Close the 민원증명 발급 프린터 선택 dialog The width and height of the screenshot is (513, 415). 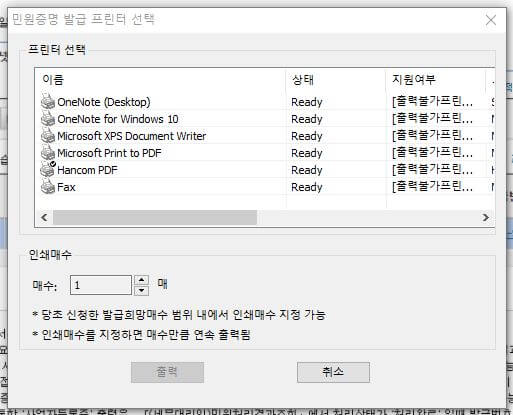(x=491, y=20)
